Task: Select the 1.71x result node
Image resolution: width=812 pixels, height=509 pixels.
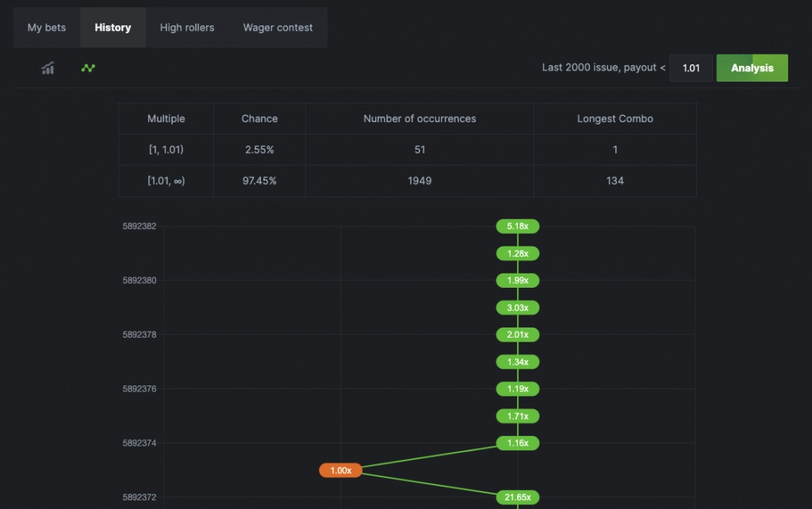Action: click(x=518, y=416)
